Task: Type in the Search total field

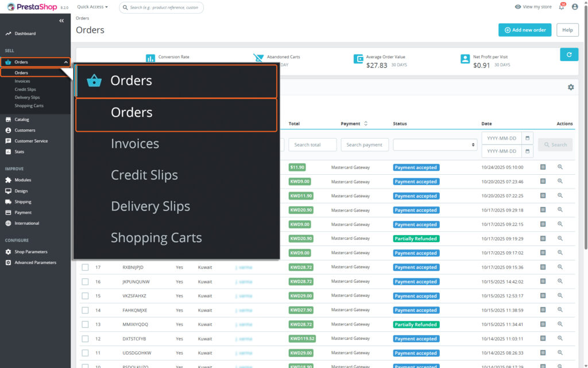Action: [x=312, y=144]
